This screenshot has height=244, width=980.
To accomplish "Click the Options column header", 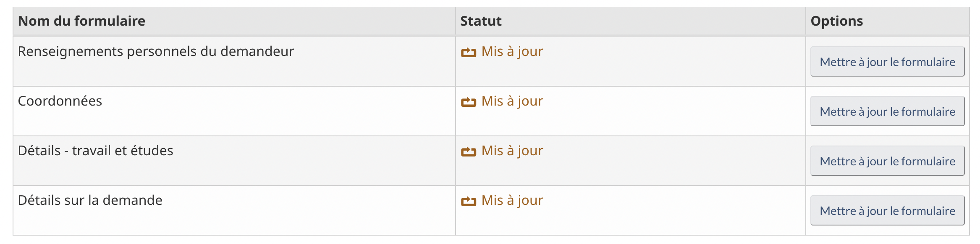I will (836, 21).
